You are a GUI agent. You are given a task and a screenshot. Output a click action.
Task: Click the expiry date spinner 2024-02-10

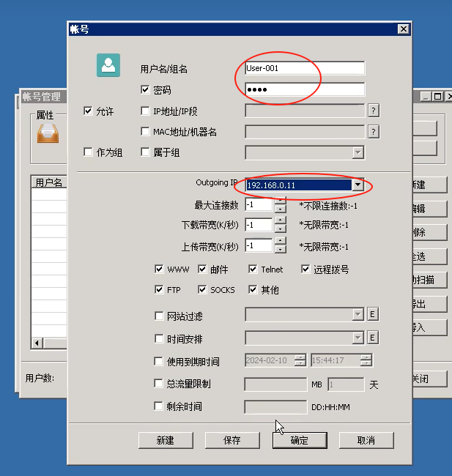[300, 360]
